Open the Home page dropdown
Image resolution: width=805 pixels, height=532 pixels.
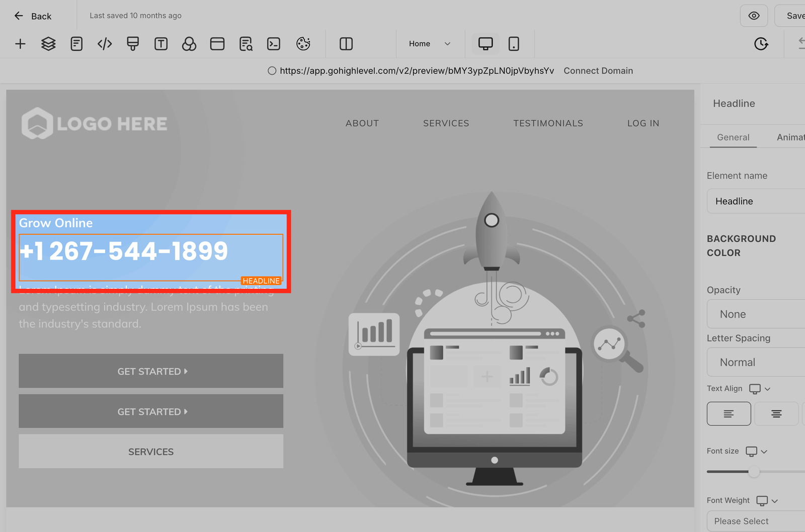(429, 44)
